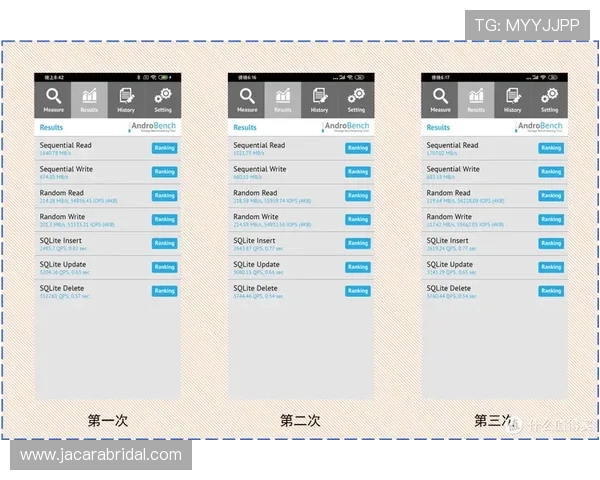Screen dimensions: 600x480
Task: Tap the Measure magnifier in the middle phone screenshot
Action: point(247,99)
